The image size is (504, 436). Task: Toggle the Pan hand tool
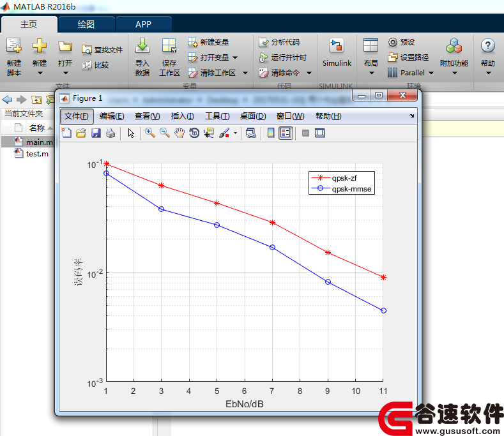[179, 133]
